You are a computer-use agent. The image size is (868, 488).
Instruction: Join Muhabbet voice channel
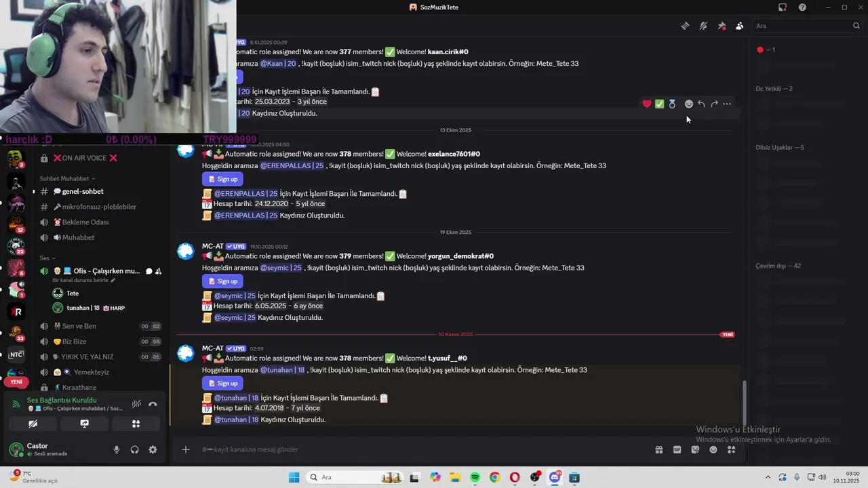(x=100, y=238)
